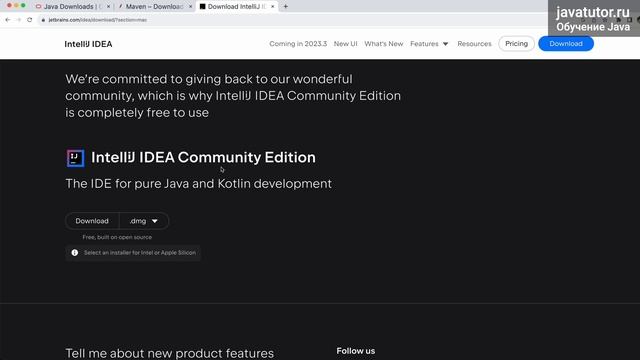Open the Resources menu item
Screen dimensions: 640x360
click(x=474, y=44)
